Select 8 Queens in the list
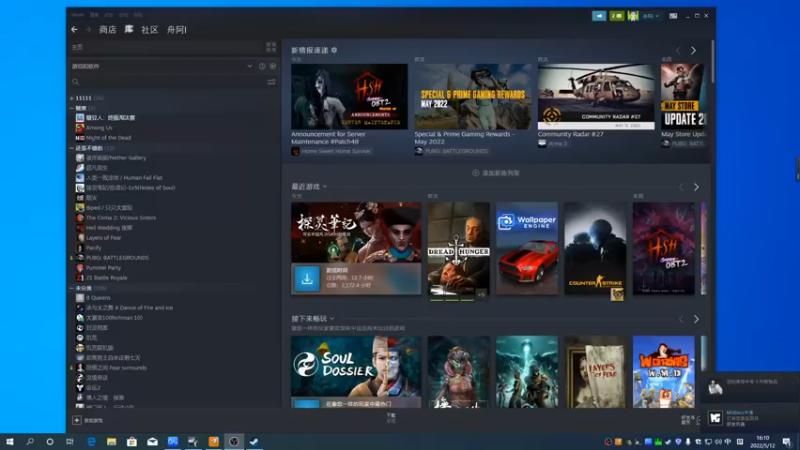This screenshot has width=800, height=450. [x=98, y=297]
